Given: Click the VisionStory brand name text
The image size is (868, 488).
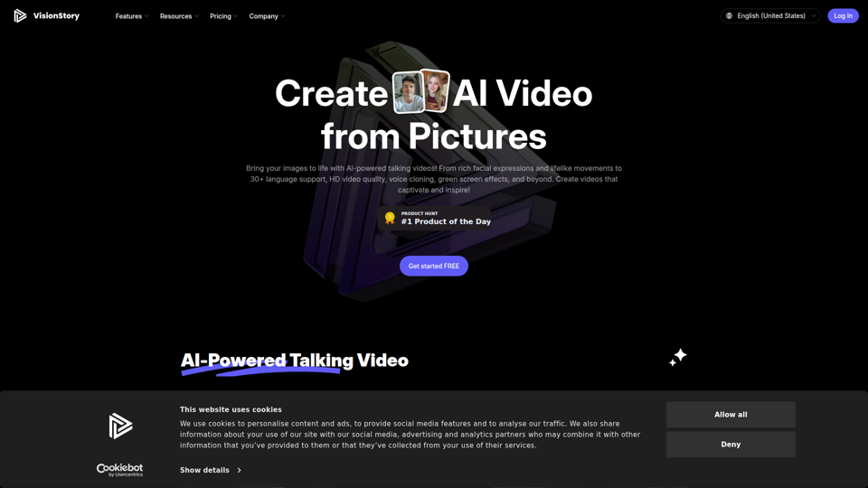Looking at the screenshot, I should (56, 16).
